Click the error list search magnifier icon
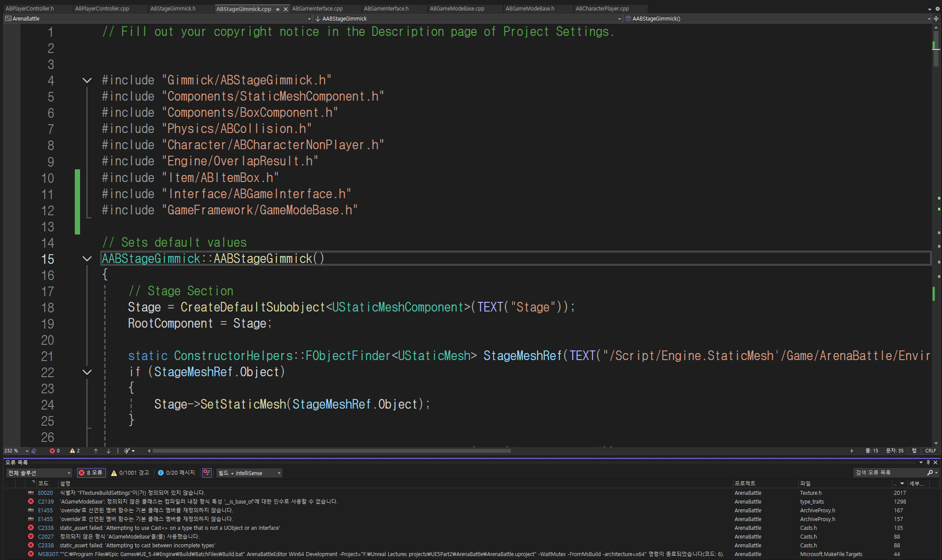The image size is (942, 560). 930,473
